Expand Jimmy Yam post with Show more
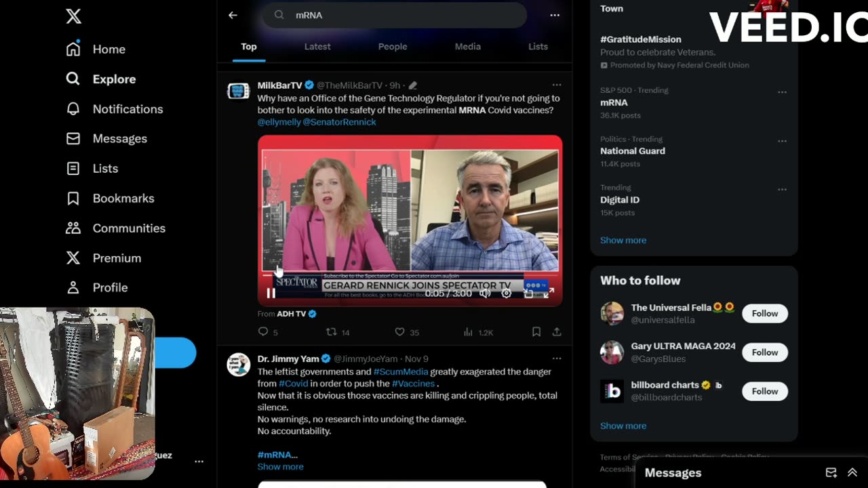The height and width of the screenshot is (488, 868). click(280, 466)
